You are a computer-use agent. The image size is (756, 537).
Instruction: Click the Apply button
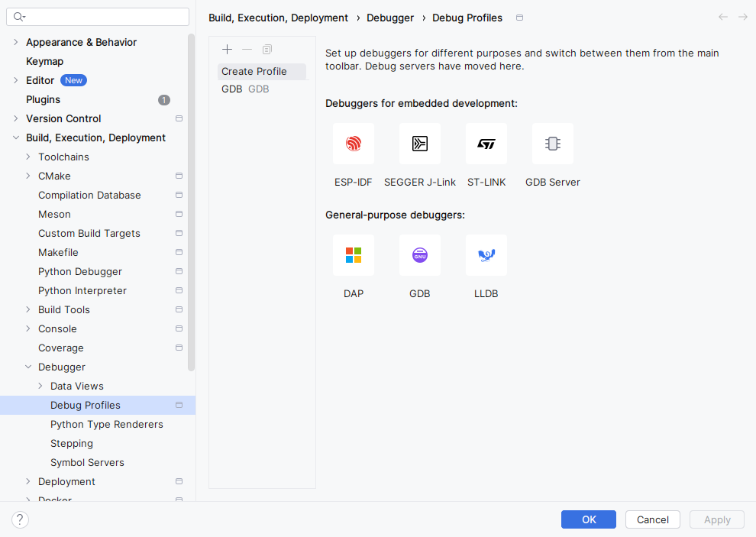pos(717,519)
